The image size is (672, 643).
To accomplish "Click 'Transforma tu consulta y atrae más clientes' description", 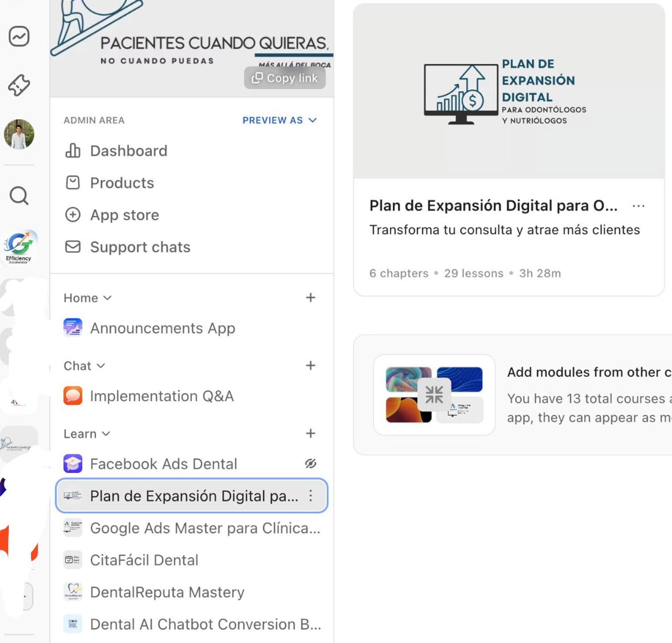I will 504,230.
